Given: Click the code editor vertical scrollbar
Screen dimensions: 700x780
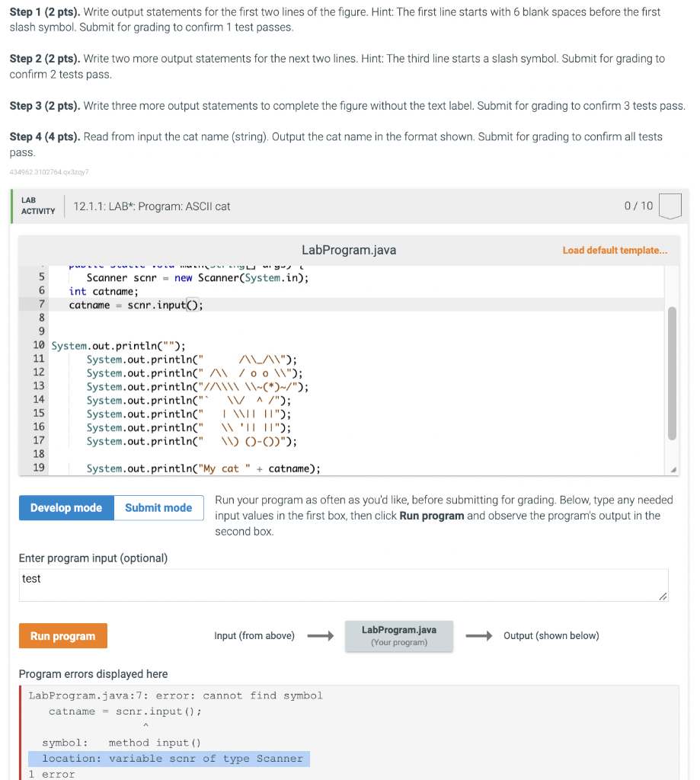Looking at the screenshot, I should click(672, 373).
